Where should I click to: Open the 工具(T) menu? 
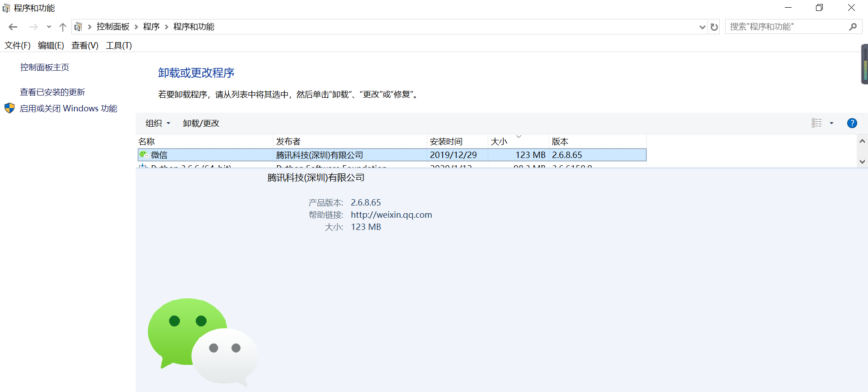click(119, 45)
